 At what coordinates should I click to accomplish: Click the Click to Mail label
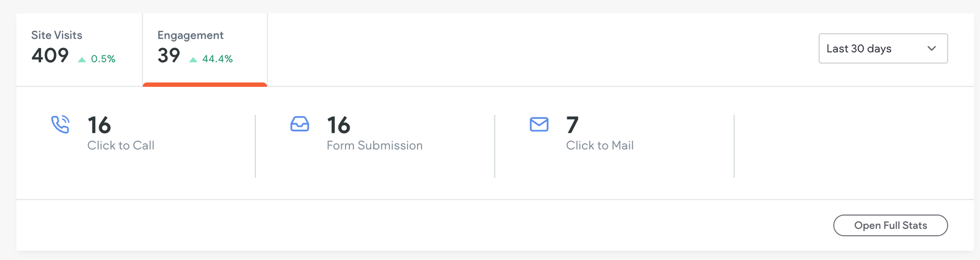pos(599,146)
